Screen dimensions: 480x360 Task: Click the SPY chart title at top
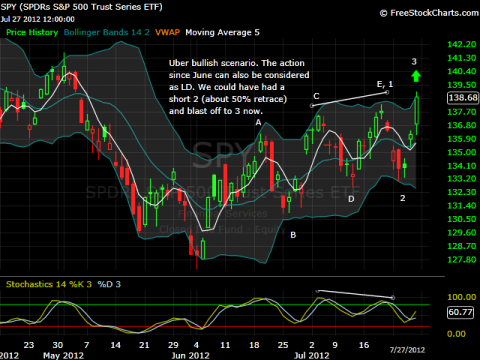click(81, 7)
